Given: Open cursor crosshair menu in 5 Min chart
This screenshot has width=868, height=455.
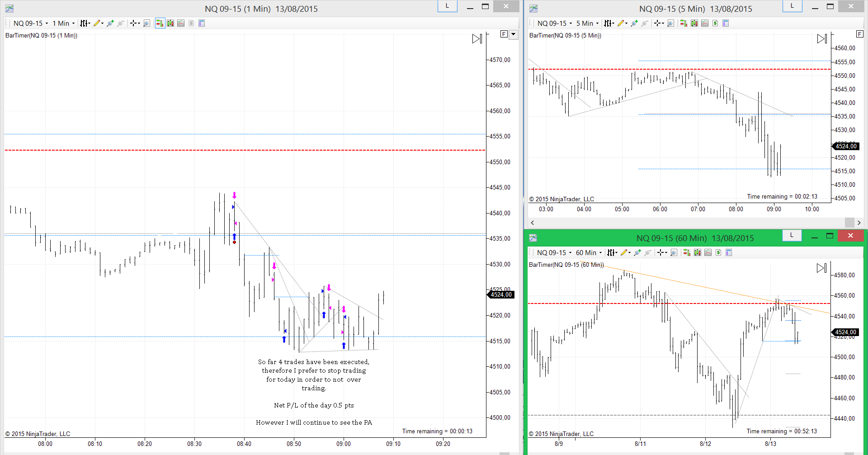Looking at the screenshot, I should click(x=659, y=23).
